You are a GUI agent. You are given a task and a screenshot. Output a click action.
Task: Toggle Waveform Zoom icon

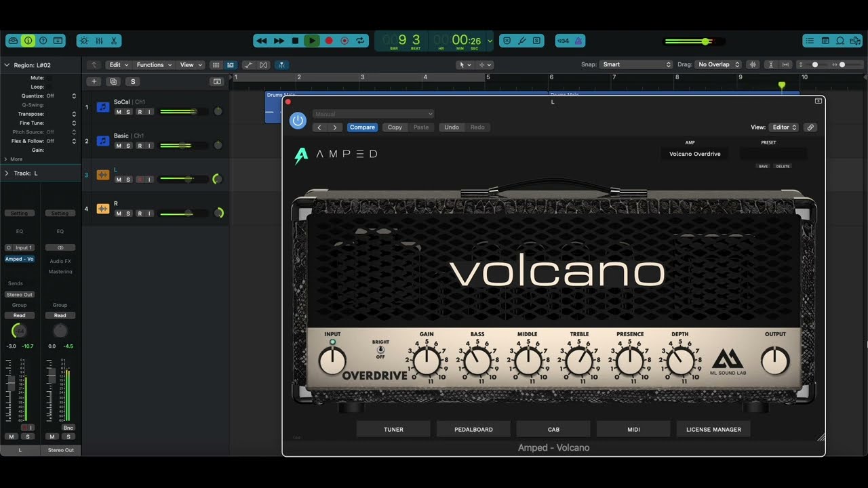753,64
